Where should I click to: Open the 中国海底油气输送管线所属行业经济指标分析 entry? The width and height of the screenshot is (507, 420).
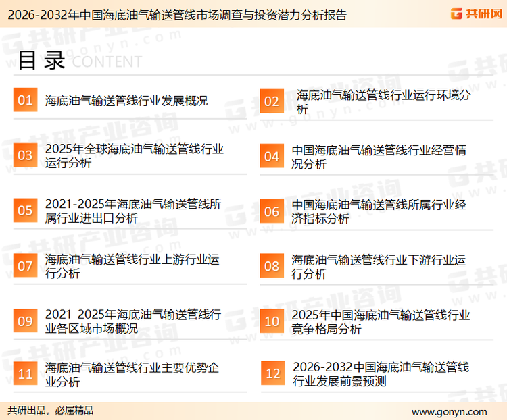379,211
